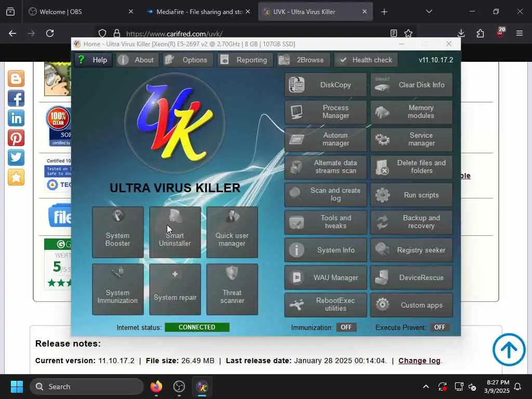Close the UVK - Ultra Virus Killer tab
Viewport: 532px width, 399px height.
[x=364, y=12]
